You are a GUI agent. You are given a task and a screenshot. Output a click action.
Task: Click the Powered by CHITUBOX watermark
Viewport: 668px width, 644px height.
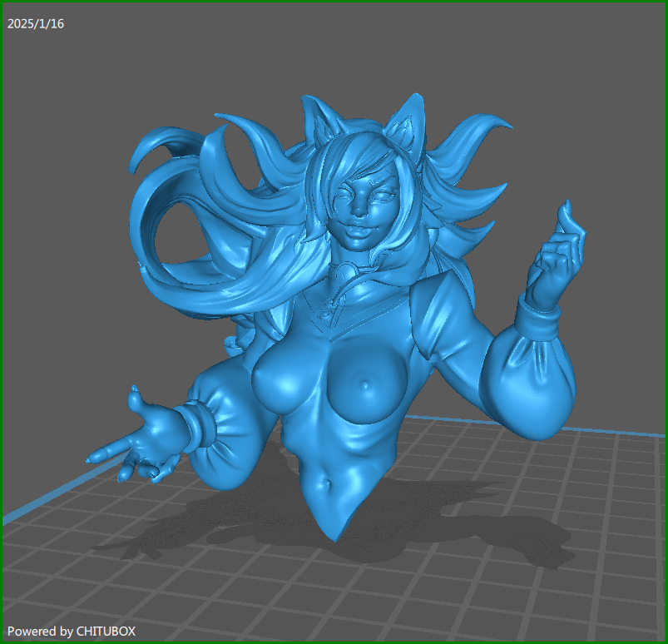[71, 632]
